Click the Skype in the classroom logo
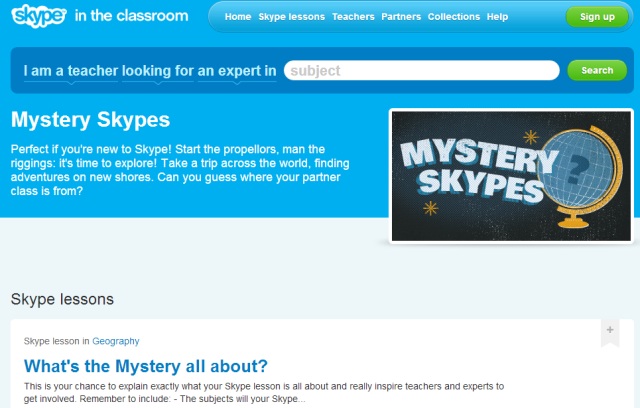640x408 pixels. click(x=100, y=16)
